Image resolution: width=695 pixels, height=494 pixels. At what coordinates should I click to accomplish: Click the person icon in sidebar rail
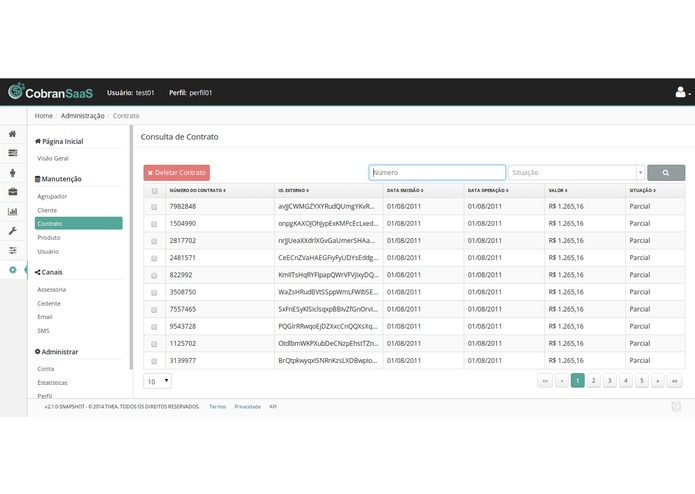click(x=12, y=172)
